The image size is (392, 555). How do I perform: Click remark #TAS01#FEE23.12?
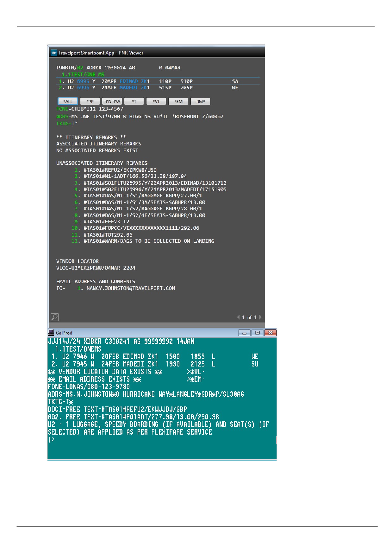tap(106, 222)
